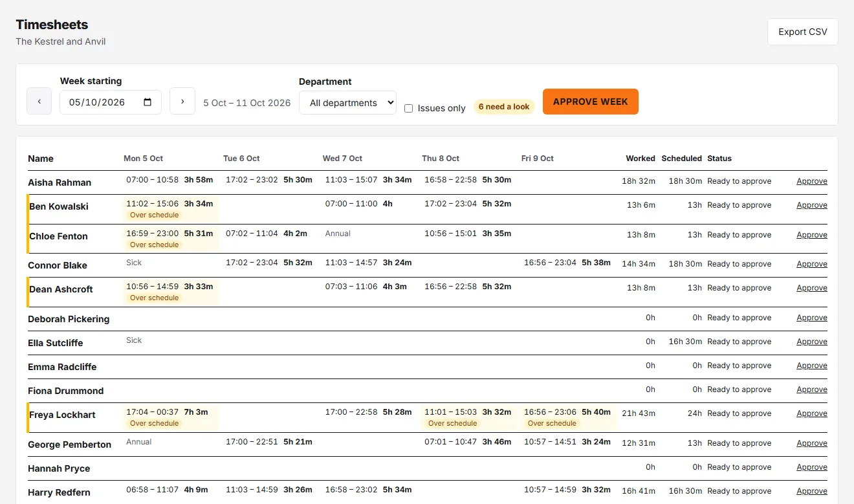Click Ella Sutcliffe's Monday Sick entry

coord(134,340)
